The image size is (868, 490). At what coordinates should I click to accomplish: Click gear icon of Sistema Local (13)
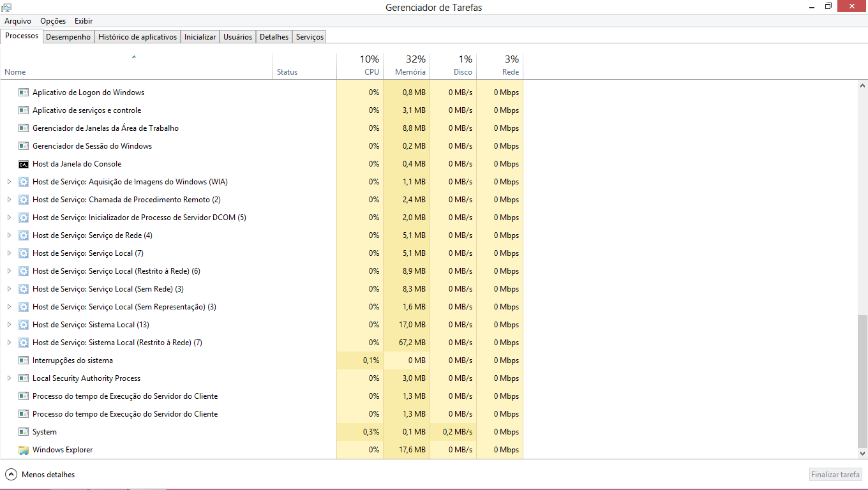(24, 325)
